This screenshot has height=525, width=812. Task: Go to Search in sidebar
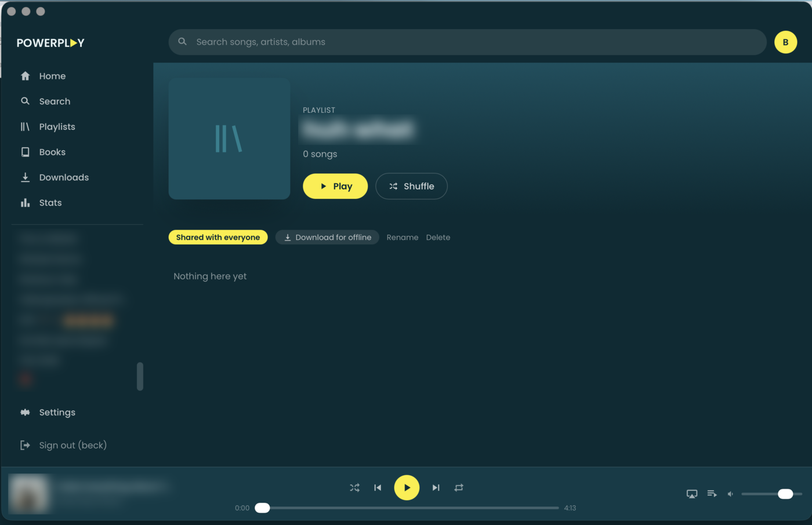pos(45,101)
